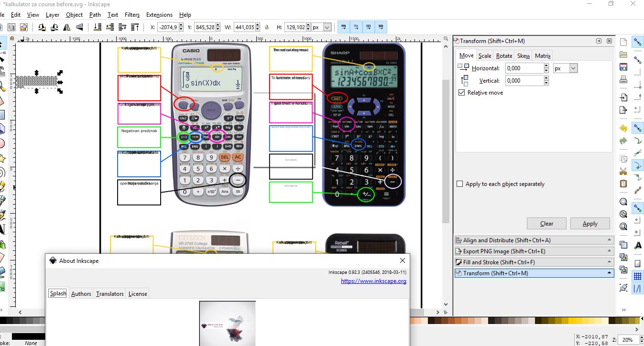Redo action with green arrow icon
This screenshot has width=644, height=346.
click(x=623, y=141)
